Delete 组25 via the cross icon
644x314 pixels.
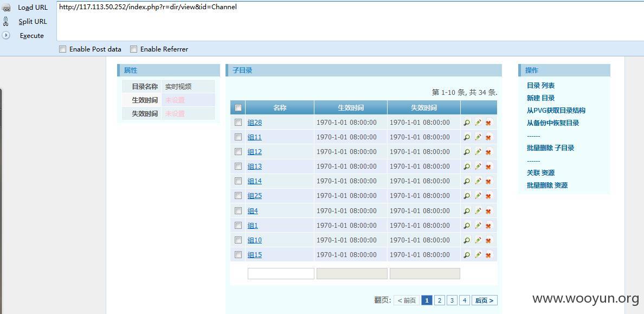click(488, 196)
